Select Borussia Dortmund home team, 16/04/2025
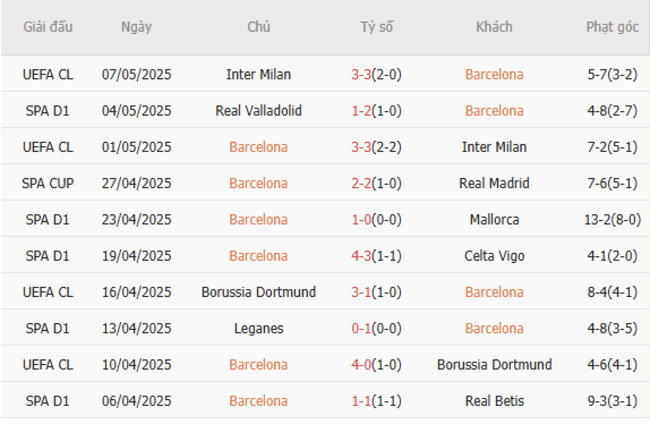650x424 pixels. click(x=258, y=292)
